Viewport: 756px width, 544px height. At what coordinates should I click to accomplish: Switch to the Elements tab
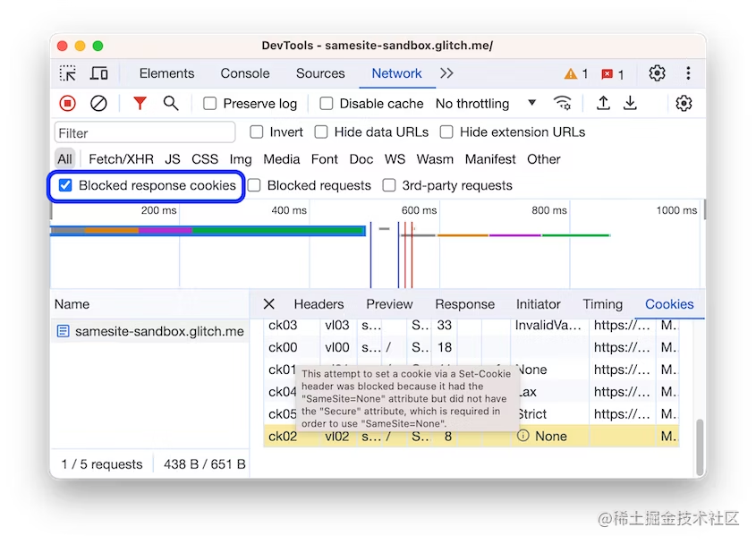coord(166,73)
